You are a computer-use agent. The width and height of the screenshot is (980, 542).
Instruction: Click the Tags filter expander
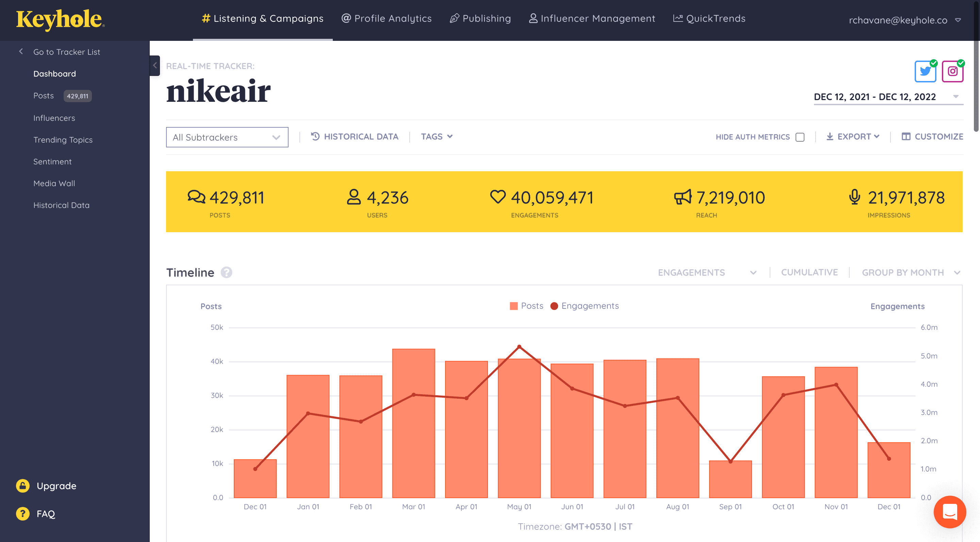[438, 136]
